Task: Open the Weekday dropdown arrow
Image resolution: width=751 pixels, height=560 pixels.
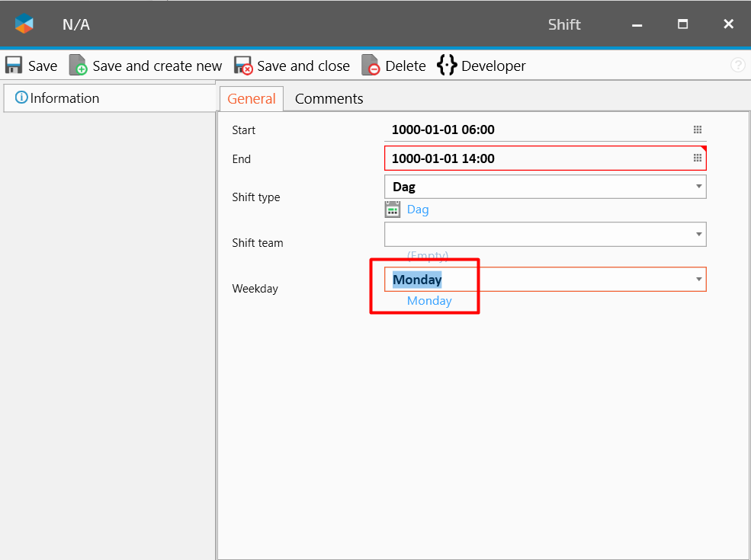Action: coord(698,280)
